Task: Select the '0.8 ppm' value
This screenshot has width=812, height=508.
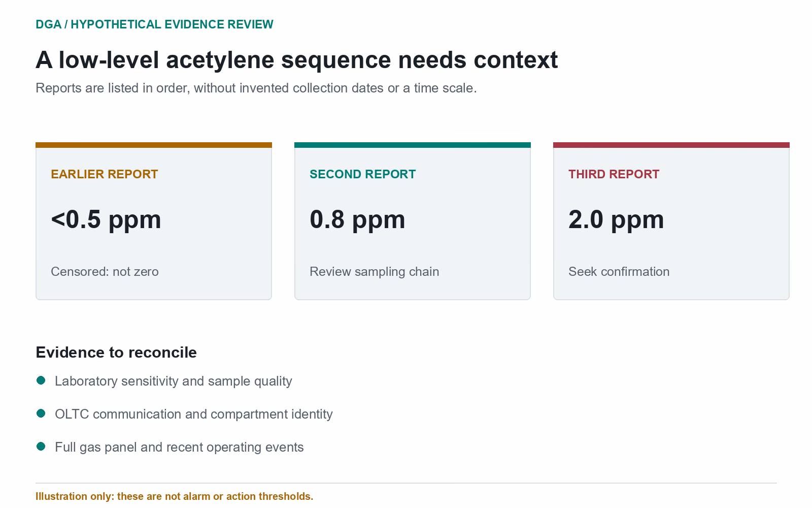Action: pos(357,219)
